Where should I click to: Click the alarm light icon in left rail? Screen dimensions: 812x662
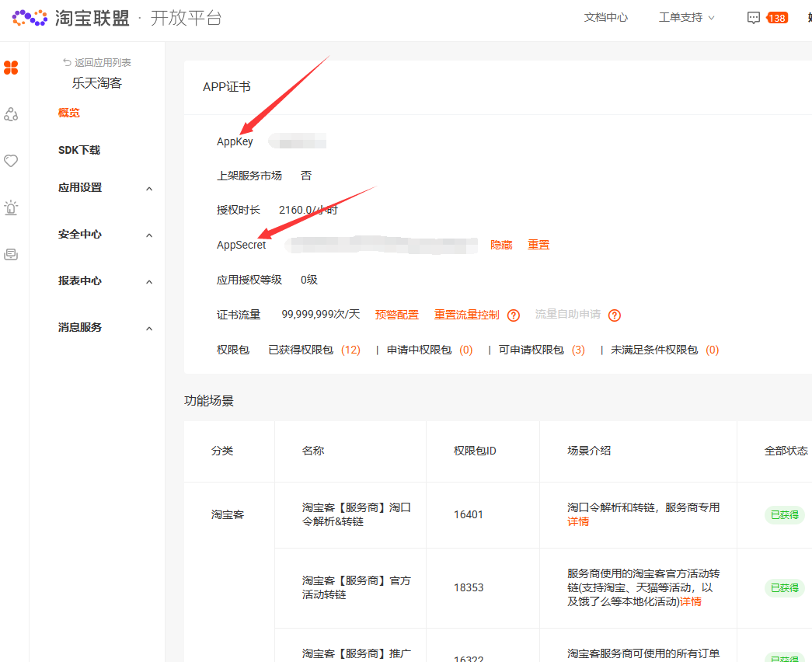tap(11, 207)
